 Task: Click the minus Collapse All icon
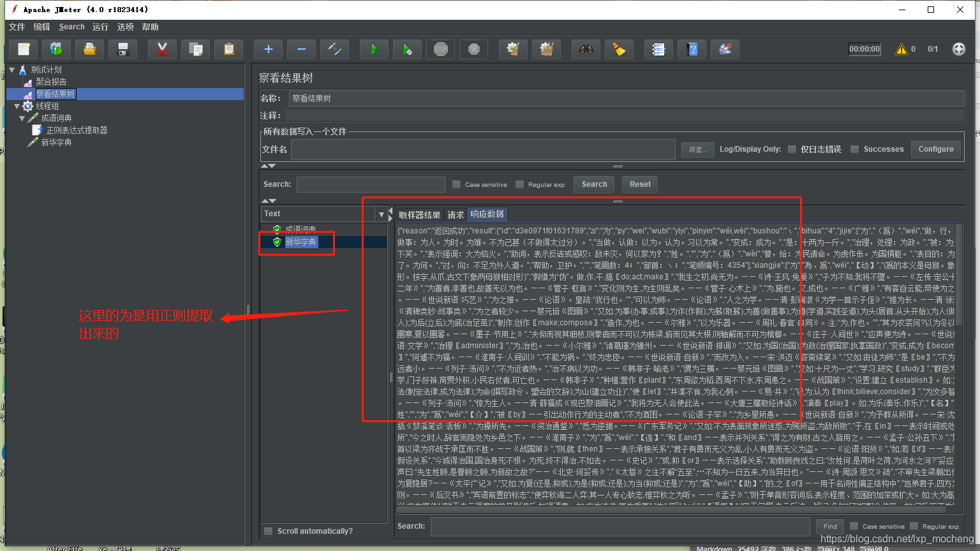coord(301,49)
